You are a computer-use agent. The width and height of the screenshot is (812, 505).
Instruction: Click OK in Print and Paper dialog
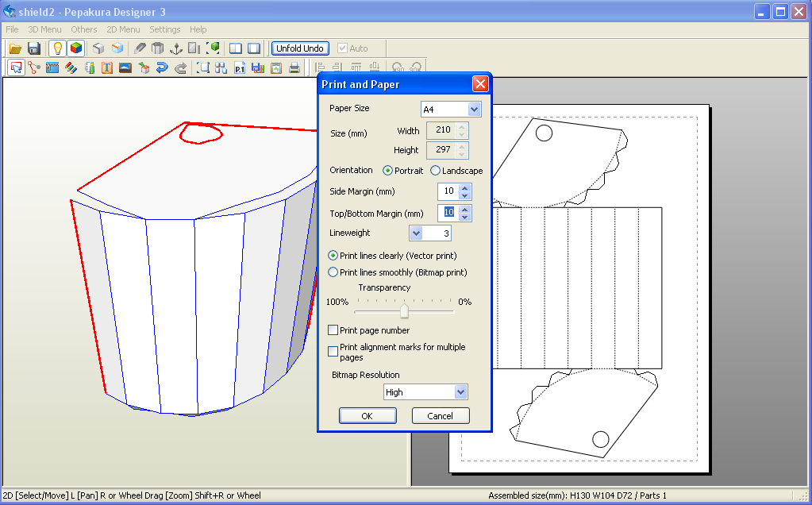click(x=368, y=416)
